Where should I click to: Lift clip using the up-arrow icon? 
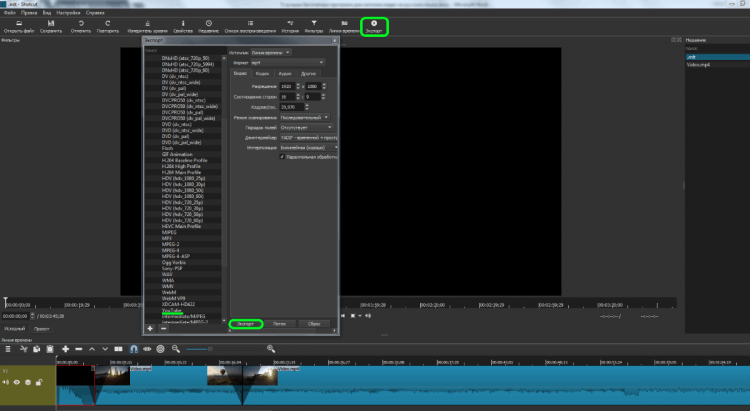pos(92,349)
